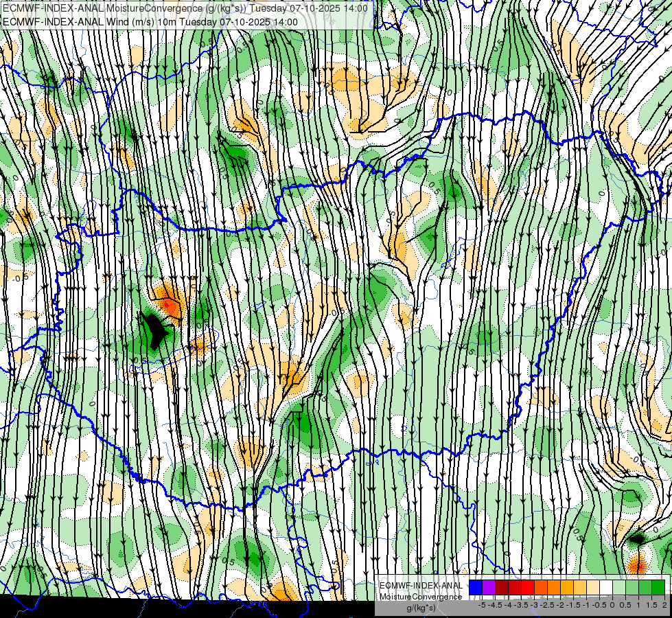Click the legend tick value -5
Viewport: 672px width, 618px height.
point(482,605)
